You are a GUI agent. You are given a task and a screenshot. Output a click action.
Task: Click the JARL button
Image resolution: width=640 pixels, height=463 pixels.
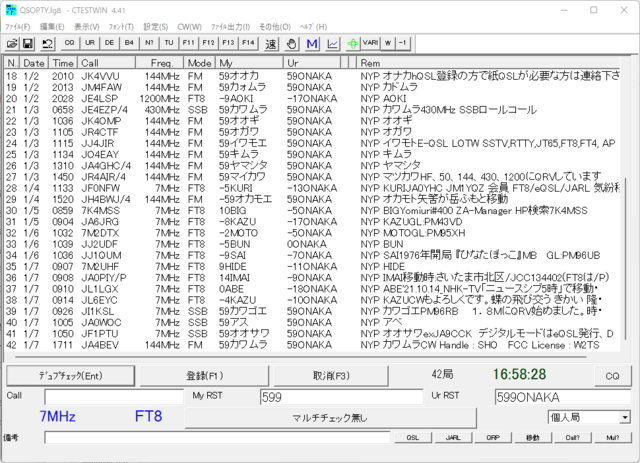click(453, 437)
